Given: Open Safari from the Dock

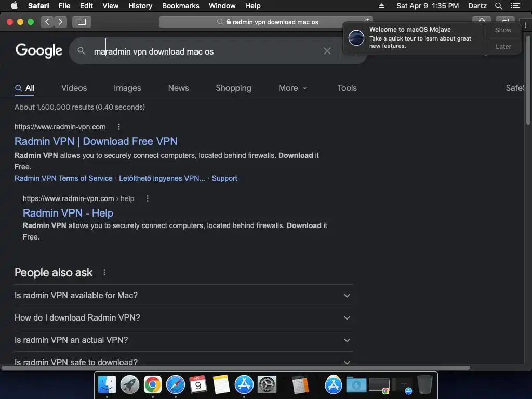Looking at the screenshot, I should point(176,384).
